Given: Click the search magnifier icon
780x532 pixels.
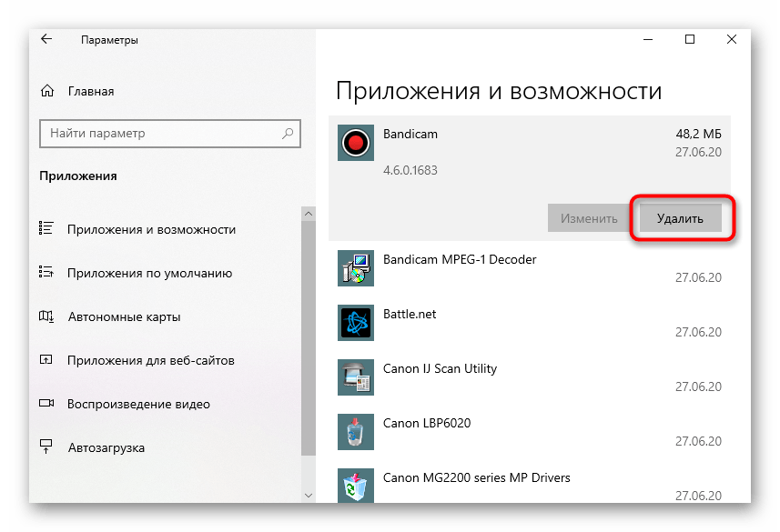Looking at the screenshot, I should click(x=288, y=134).
